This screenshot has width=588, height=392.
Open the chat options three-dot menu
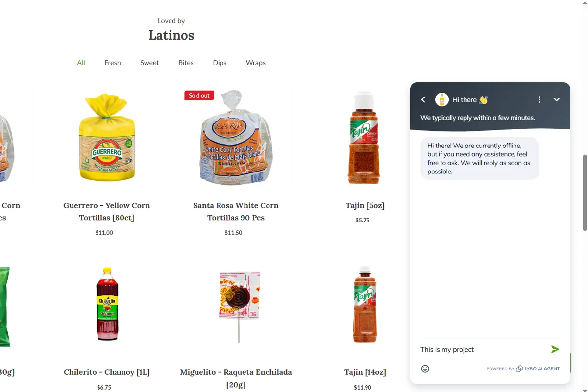pyautogui.click(x=539, y=99)
